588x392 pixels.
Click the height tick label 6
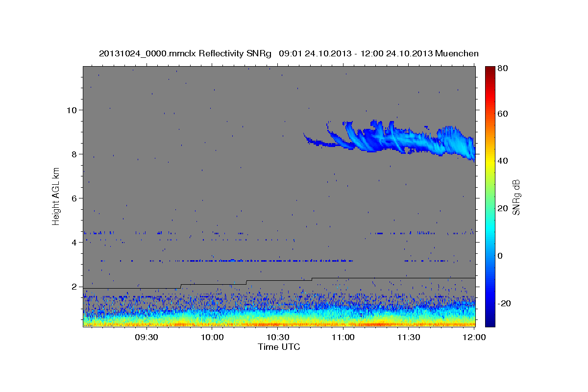tap(75, 198)
